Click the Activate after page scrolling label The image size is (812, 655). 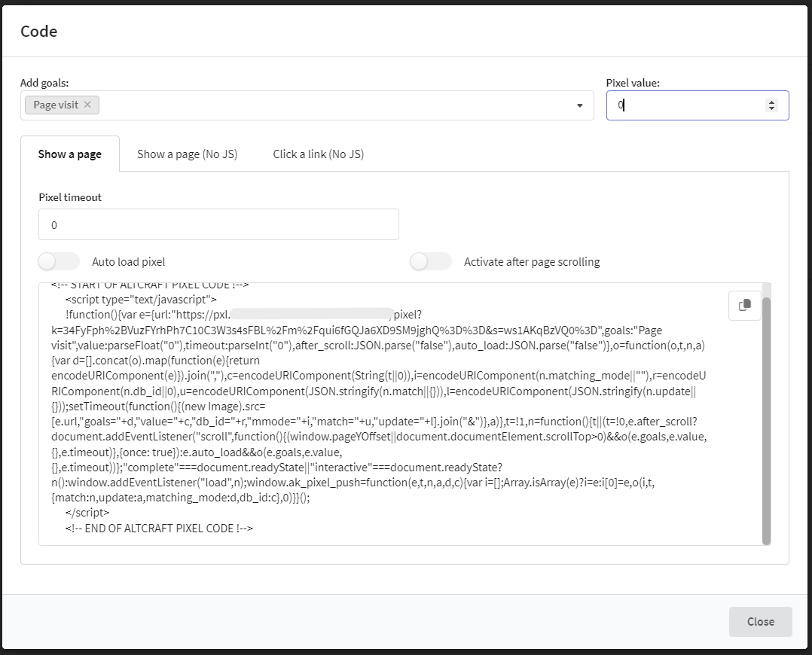(532, 261)
